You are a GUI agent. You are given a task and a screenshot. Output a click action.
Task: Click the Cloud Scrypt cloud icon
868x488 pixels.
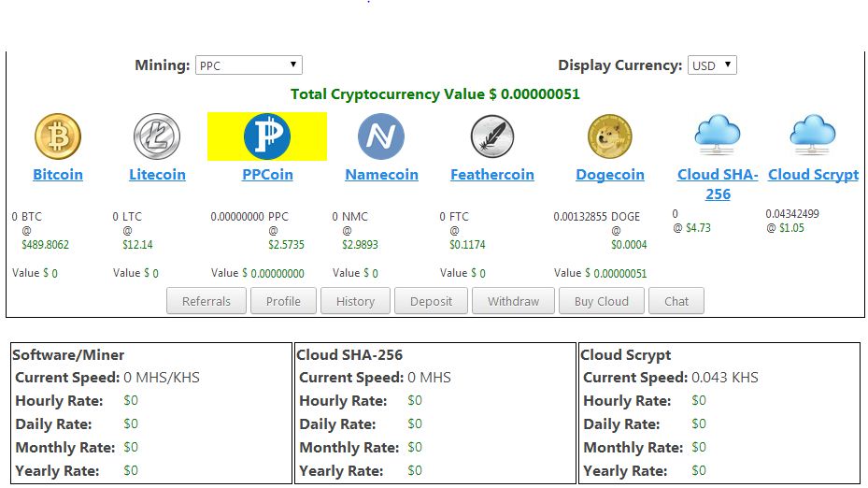click(x=813, y=135)
